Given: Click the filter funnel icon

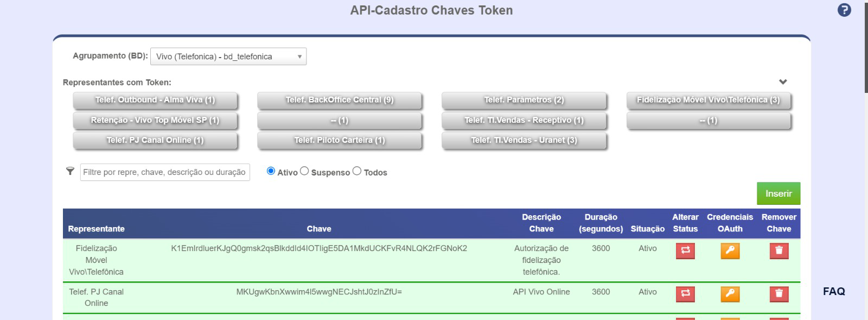Looking at the screenshot, I should pyautogui.click(x=70, y=171).
